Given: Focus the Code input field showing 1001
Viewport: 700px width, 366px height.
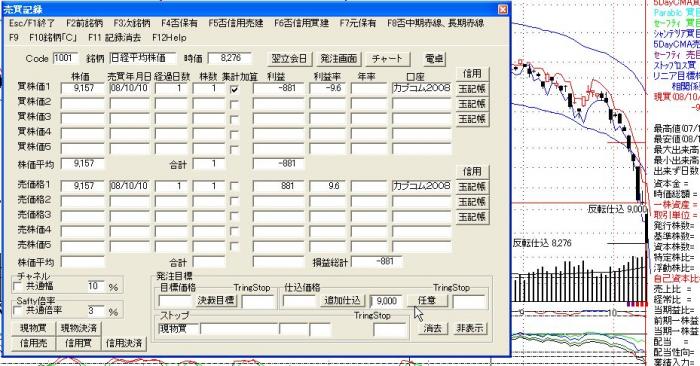Looking at the screenshot, I should 66,58.
